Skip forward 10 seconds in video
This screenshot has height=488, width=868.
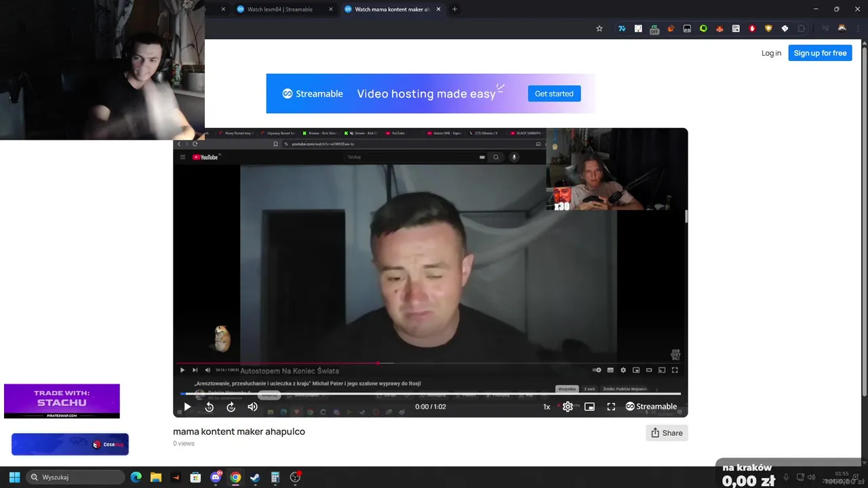pyautogui.click(x=231, y=407)
